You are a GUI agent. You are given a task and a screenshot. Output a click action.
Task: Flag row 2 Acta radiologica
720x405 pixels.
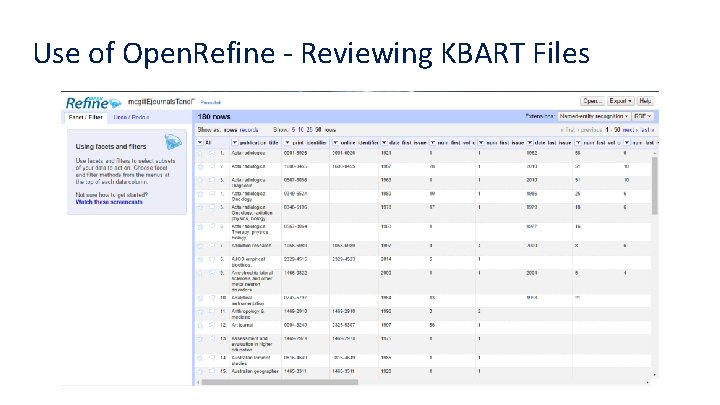[212, 167]
